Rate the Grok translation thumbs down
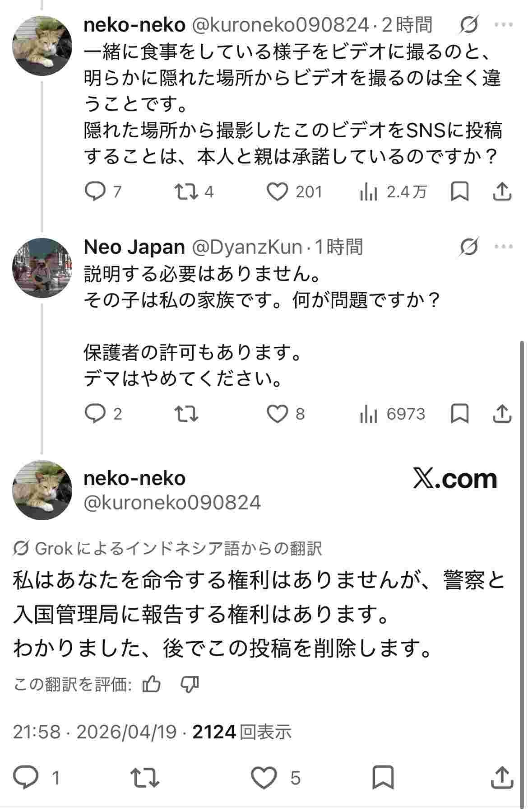The width and height of the screenshot is (528, 812). [190, 685]
